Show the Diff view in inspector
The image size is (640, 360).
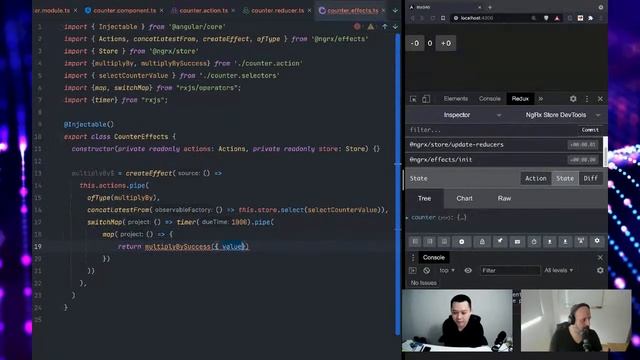pos(590,178)
